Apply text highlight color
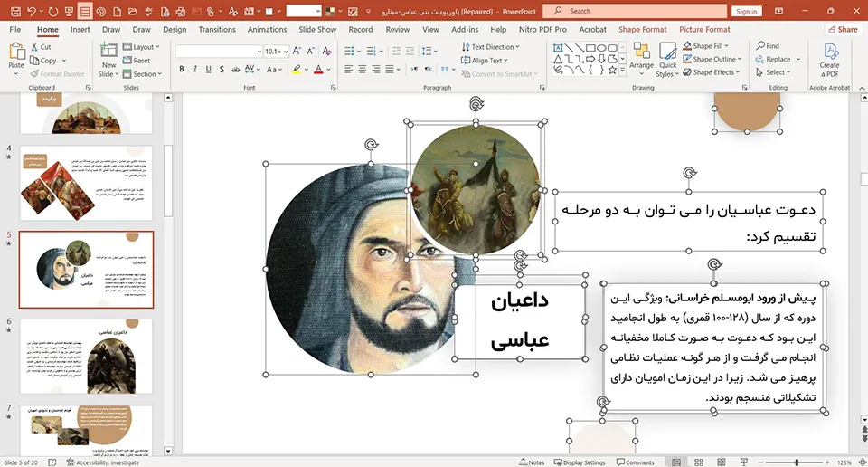Image resolution: width=868 pixels, height=467 pixels. tap(297, 70)
